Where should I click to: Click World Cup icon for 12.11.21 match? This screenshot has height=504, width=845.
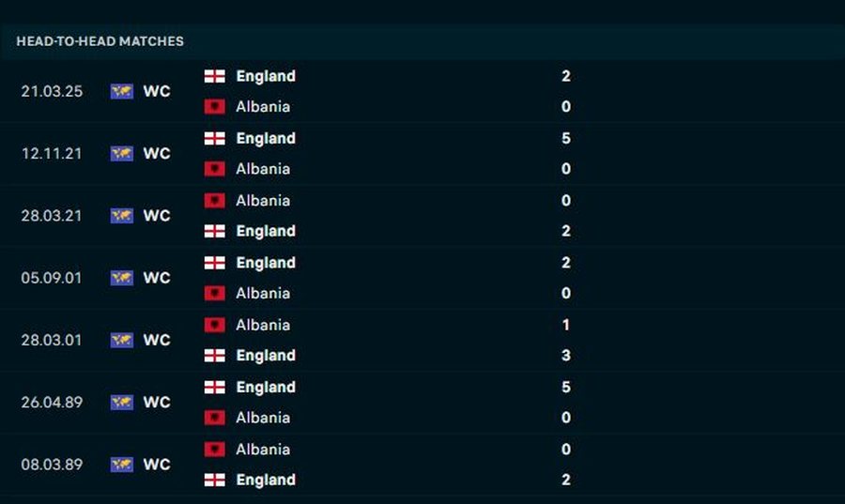122,153
